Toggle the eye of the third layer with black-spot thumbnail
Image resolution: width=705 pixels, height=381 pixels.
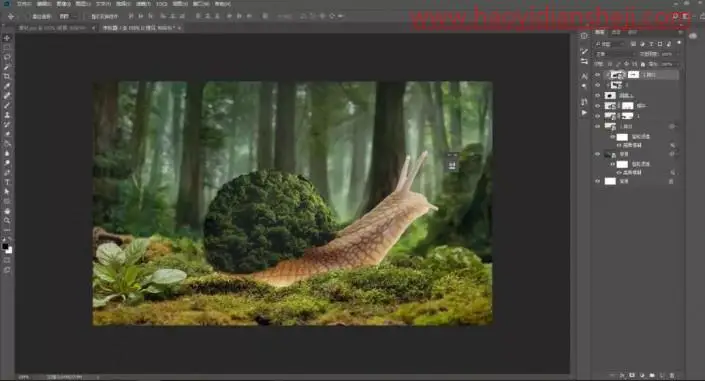point(598,95)
